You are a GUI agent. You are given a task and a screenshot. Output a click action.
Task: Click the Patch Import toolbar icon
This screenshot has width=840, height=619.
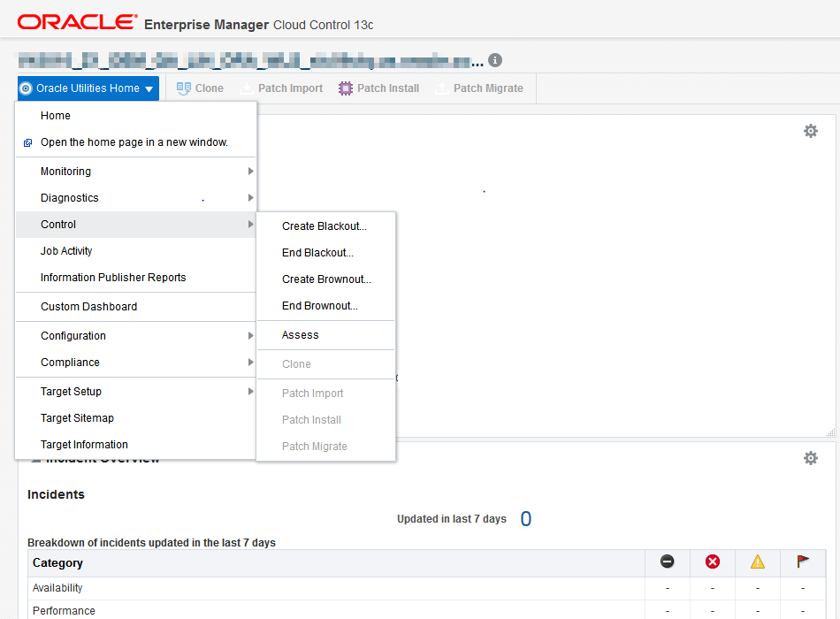[247, 88]
